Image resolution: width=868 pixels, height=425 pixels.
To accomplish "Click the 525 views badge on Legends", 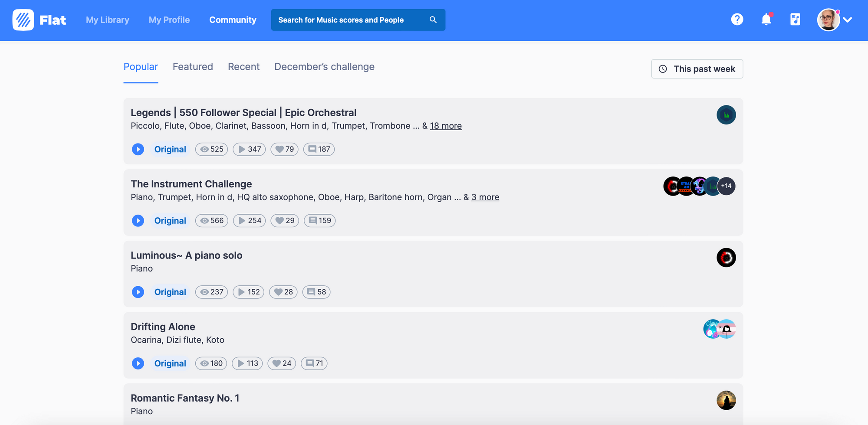I will pyautogui.click(x=212, y=149).
